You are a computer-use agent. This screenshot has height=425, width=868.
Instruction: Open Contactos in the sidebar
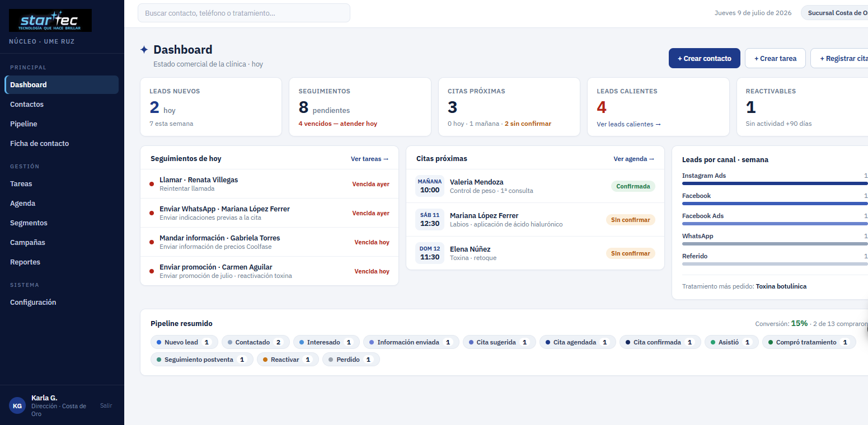tap(62, 105)
